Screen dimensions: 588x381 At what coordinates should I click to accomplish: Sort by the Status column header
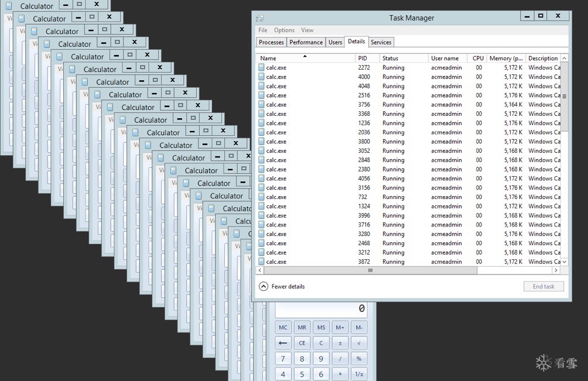404,58
